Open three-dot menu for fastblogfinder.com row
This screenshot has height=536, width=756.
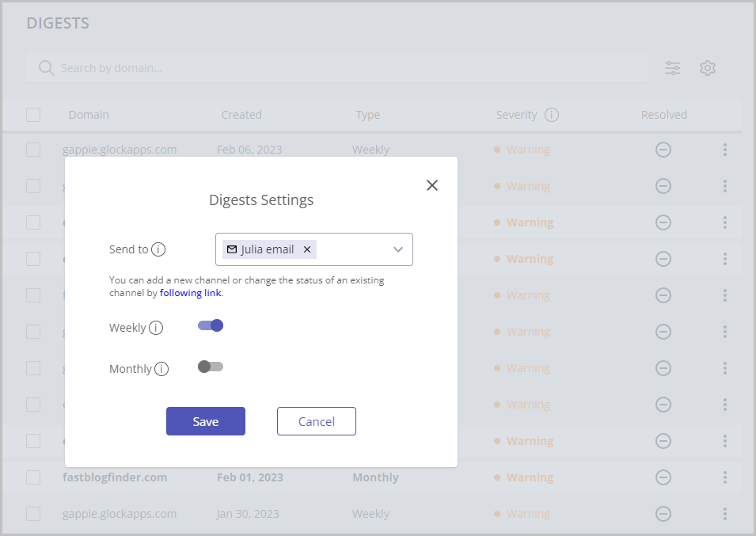point(724,477)
